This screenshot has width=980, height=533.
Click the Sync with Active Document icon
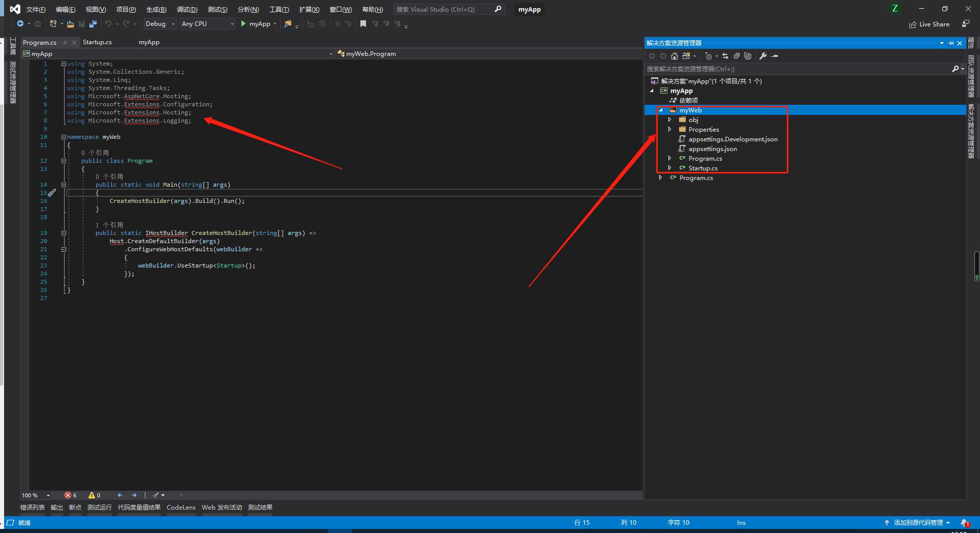click(x=725, y=56)
